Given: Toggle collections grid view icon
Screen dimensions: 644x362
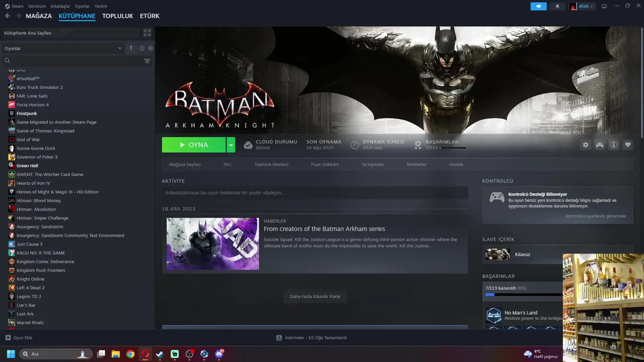Looking at the screenshot, I should (x=147, y=33).
